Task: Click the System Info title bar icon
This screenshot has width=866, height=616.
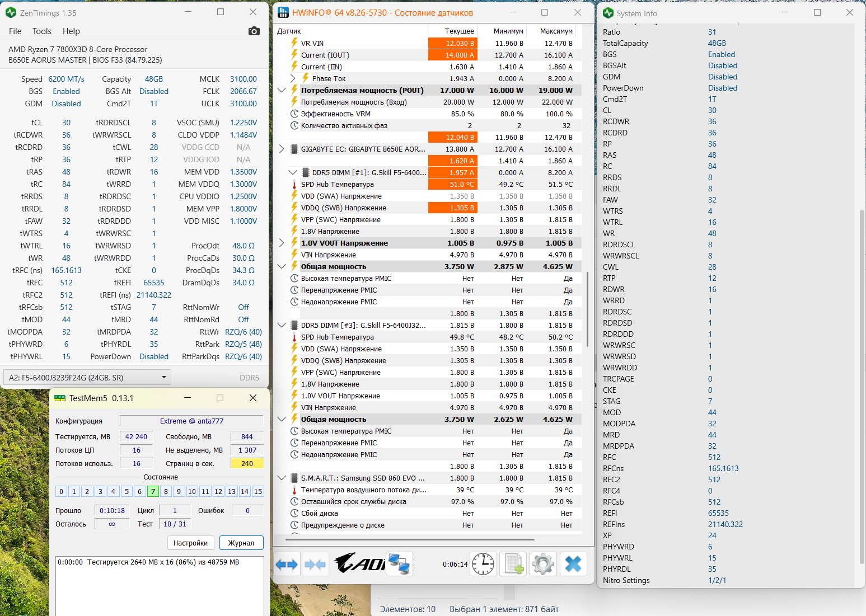Action: (x=608, y=13)
